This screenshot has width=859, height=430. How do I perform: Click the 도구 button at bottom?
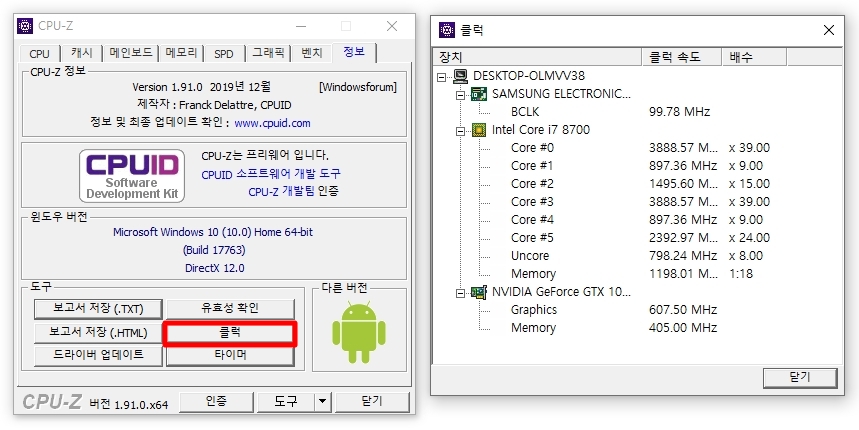(x=286, y=402)
